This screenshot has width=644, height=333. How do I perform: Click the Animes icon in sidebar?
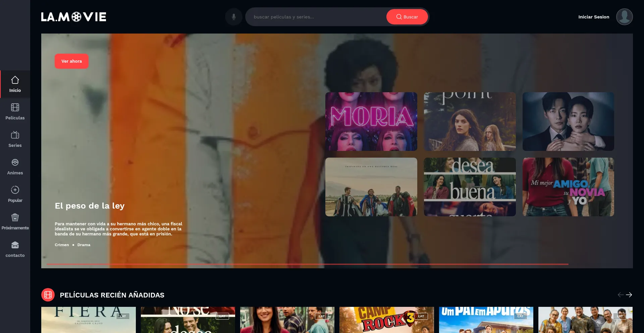15,162
